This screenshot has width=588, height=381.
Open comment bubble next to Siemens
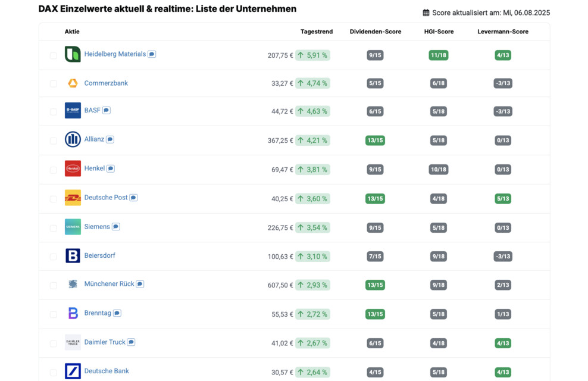click(x=116, y=227)
